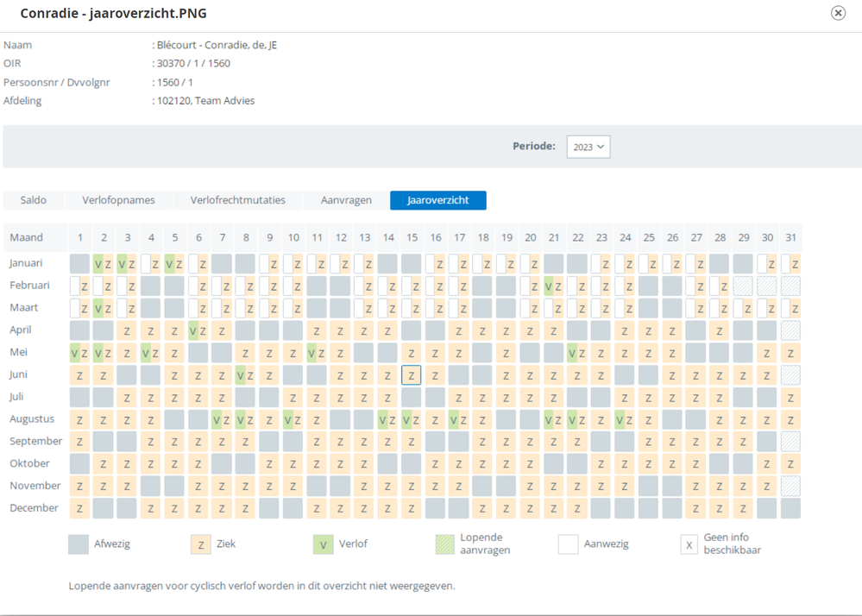The image size is (862, 616).
Task: Show the Aanvragen tab
Action: [346, 200]
